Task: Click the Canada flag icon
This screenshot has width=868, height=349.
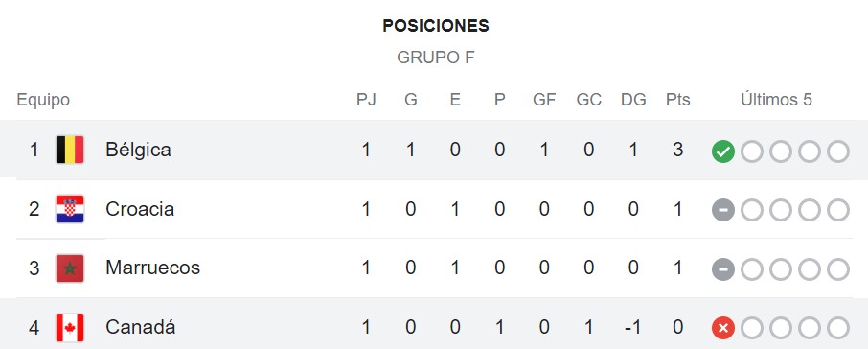Action: [x=70, y=327]
